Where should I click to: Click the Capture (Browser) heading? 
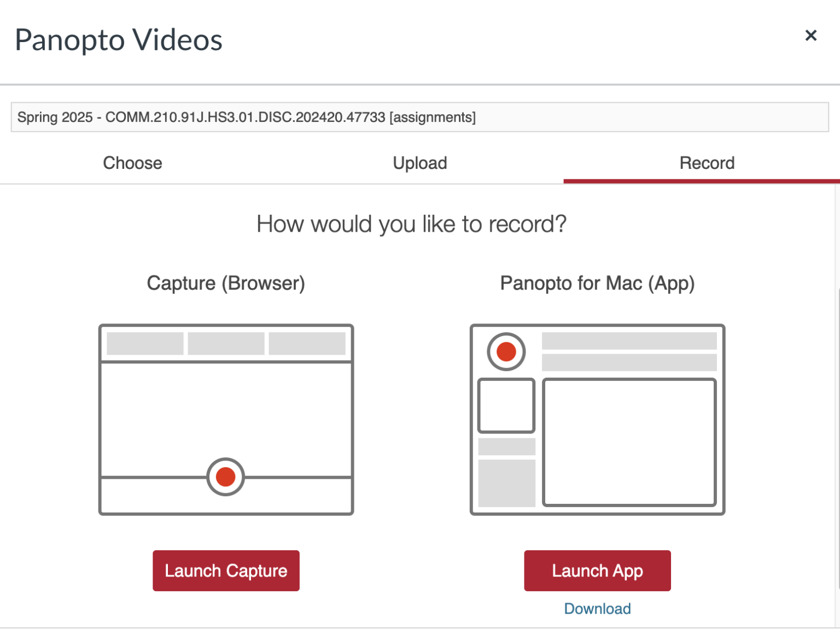(225, 283)
